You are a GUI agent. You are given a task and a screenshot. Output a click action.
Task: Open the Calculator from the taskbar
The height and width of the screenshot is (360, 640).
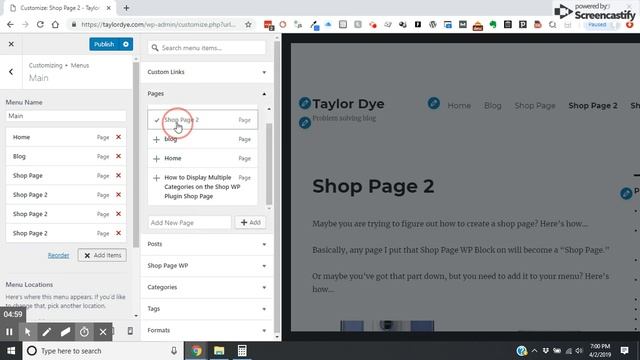(x=242, y=351)
